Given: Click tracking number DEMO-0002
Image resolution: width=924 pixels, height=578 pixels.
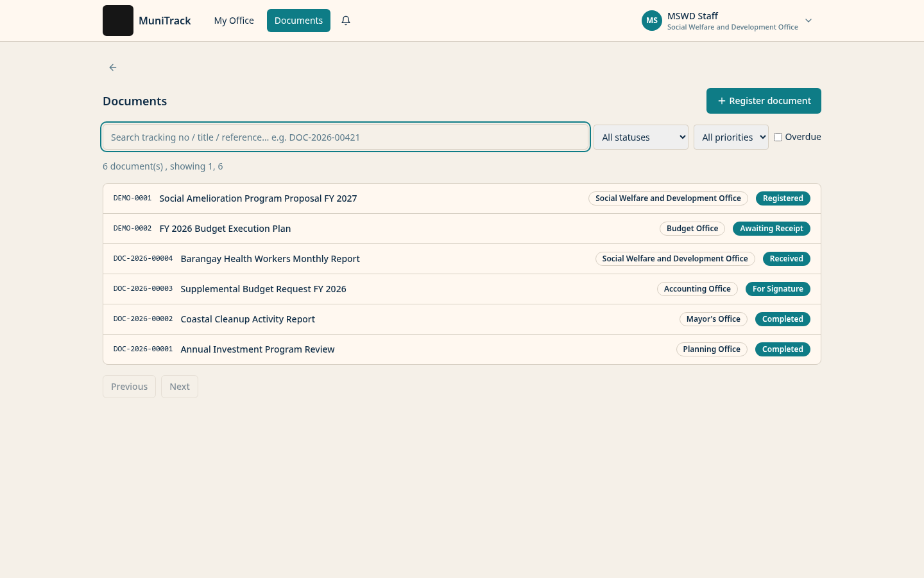Looking at the screenshot, I should pyautogui.click(x=133, y=229).
